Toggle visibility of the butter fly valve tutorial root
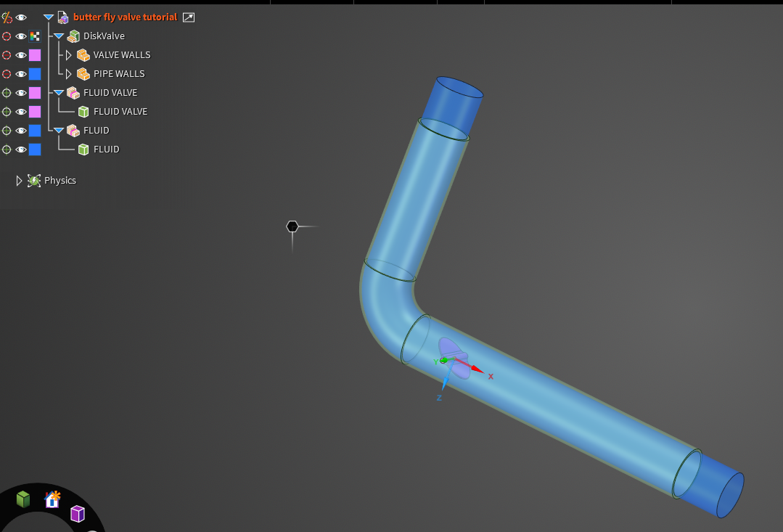Image resolution: width=783 pixels, height=532 pixels. click(21, 17)
